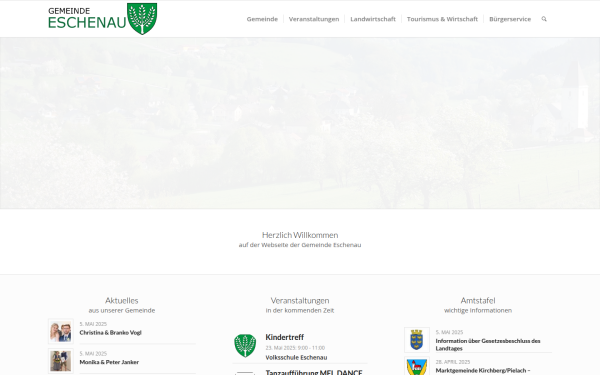Open the Tanzaufführung MEL DANCE event
The height and width of the screenshot is (375, 600).
[x=314, y=372]
